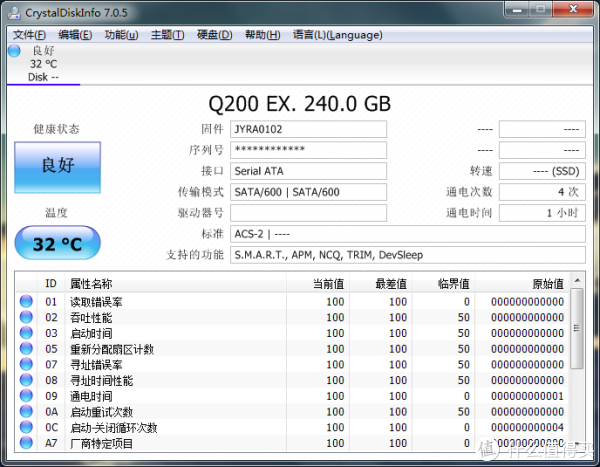600x467 pixels.
Task: Open the 帮助(H) menu
Action: (x=262, y=35)
